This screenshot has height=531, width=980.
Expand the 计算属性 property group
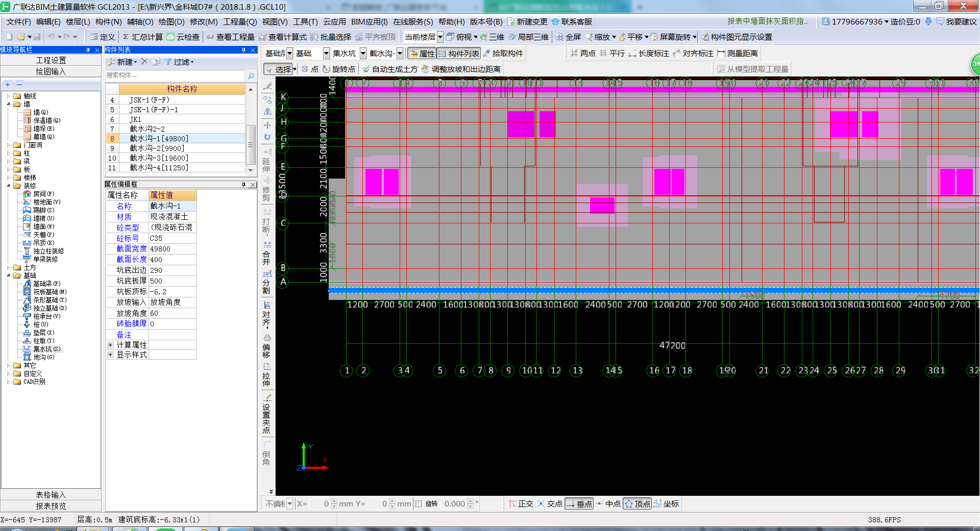(x=110, y=345)
